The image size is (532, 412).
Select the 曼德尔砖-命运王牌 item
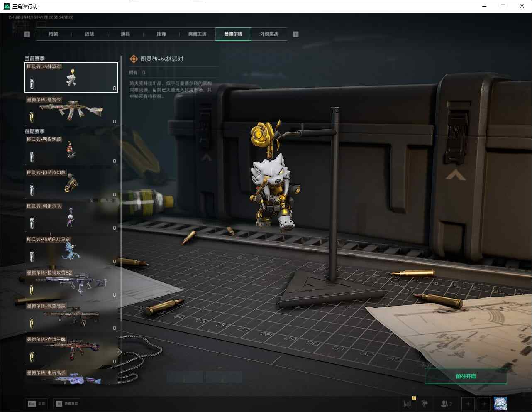[x=71, y=350]
